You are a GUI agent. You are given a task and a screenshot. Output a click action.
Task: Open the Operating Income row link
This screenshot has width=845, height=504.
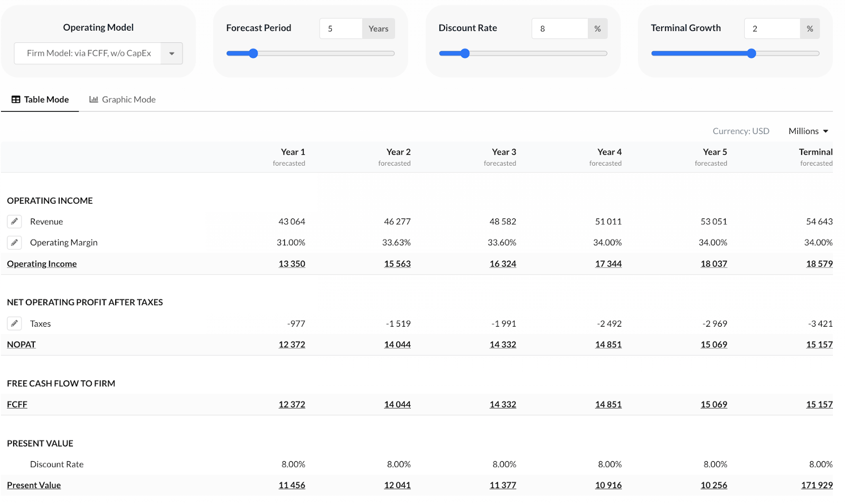point(42,264)
